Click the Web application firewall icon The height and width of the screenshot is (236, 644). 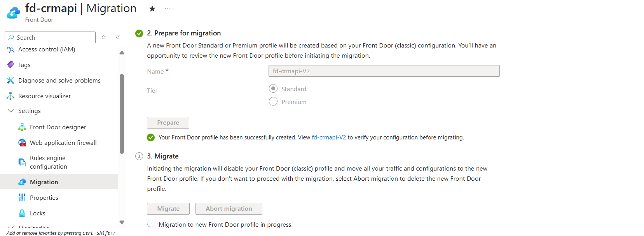click(x=22, y=143)
